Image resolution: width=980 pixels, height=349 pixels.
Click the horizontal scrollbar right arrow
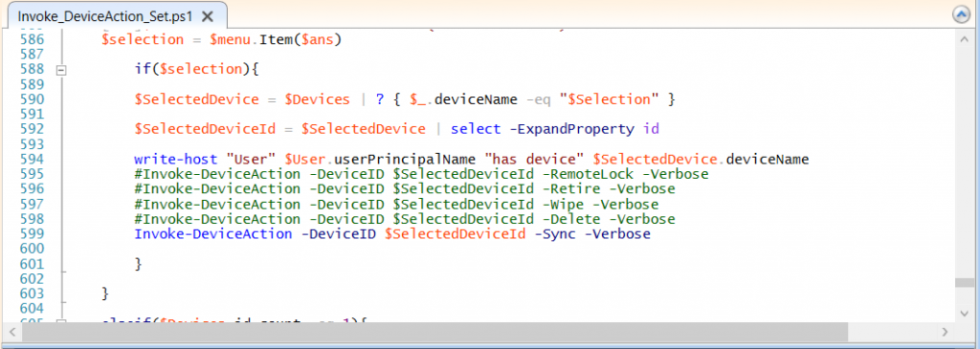(x=945, y=332)
